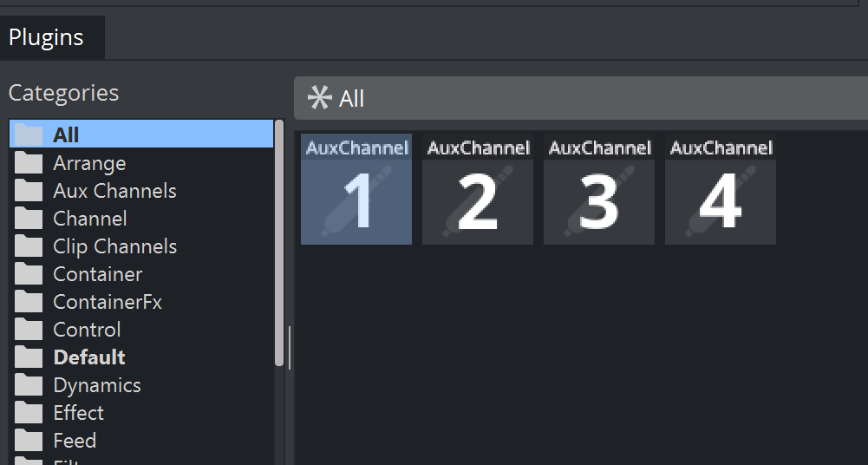Click the folder icon next to Feed

(29, 441)
